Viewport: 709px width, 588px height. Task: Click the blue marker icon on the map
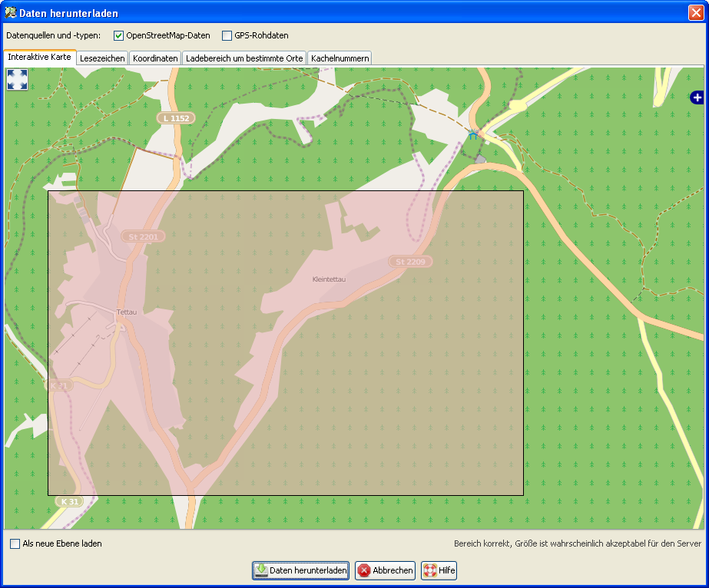tap(473, 134)
